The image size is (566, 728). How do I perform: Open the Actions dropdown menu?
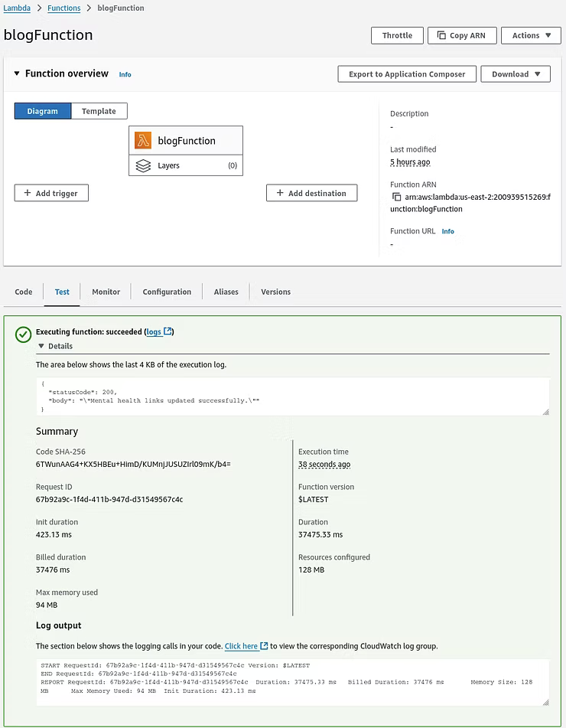click(531, 35)
